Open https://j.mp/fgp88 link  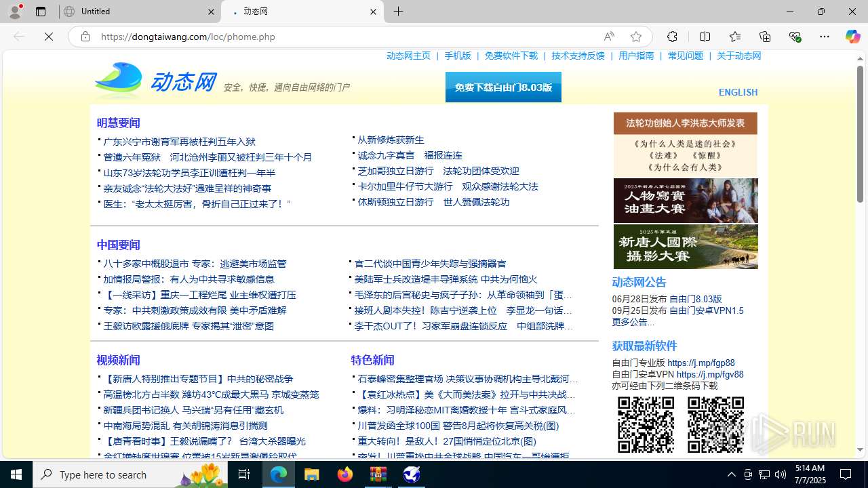pos(701,363)
